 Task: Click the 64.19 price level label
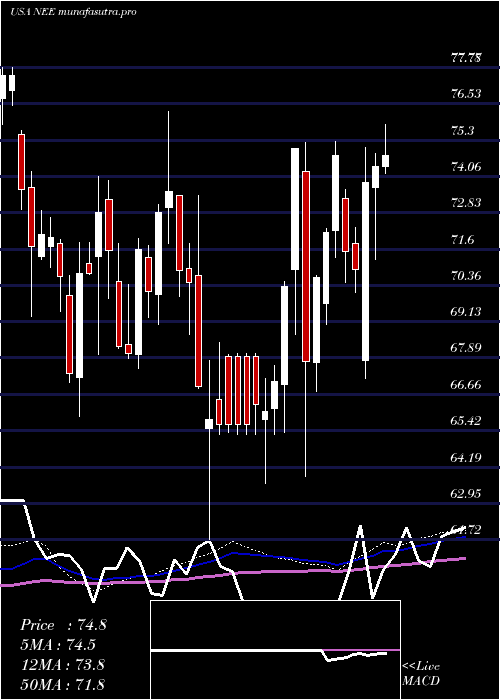tap(467, 457)
